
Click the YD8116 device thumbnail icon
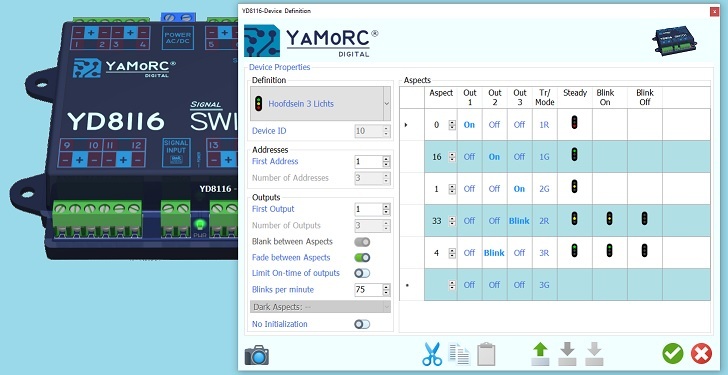click(x=676, y=41)
